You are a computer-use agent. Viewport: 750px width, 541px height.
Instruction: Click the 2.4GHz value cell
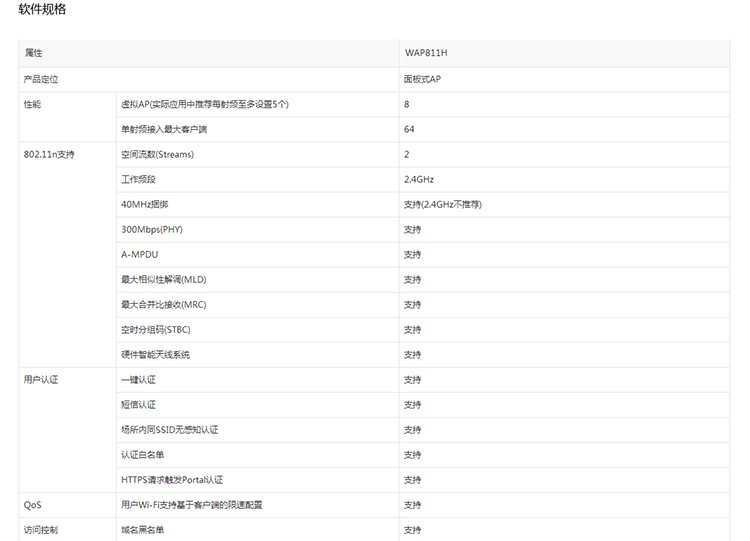(x=564, y=179)
